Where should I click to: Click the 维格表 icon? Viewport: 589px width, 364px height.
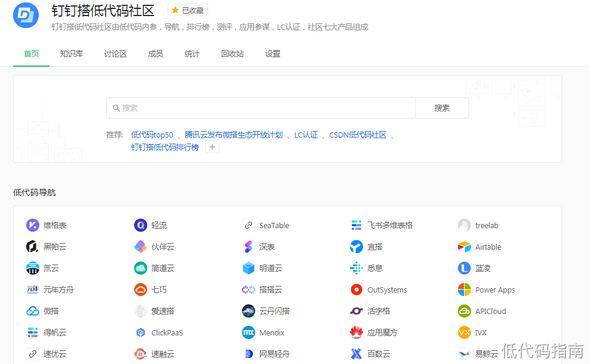(33, 225)
